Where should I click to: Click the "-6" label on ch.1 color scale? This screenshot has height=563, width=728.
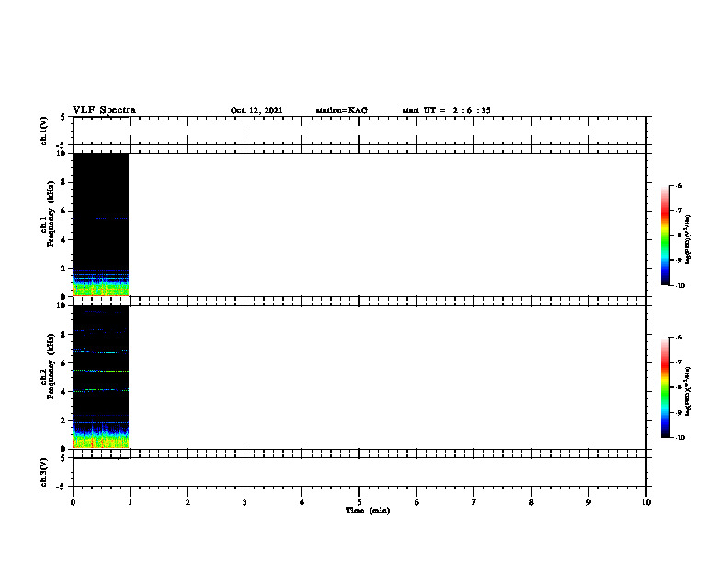(x=678, y=185)
